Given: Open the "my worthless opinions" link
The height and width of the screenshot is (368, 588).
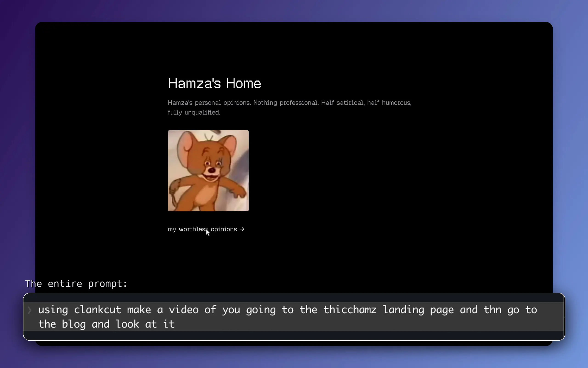Looking at the screenshot, I should coord(206,229).
